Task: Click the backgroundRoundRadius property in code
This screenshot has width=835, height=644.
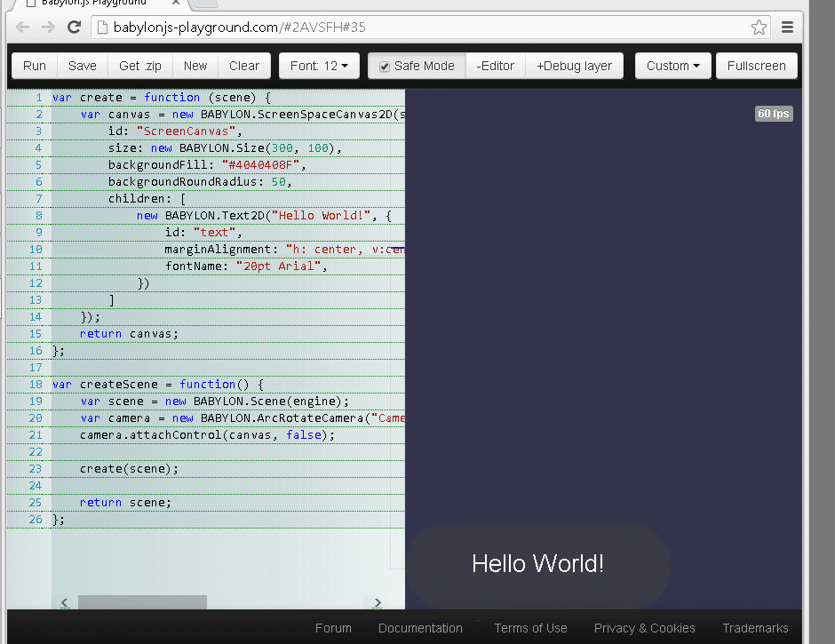Action: 183,182
